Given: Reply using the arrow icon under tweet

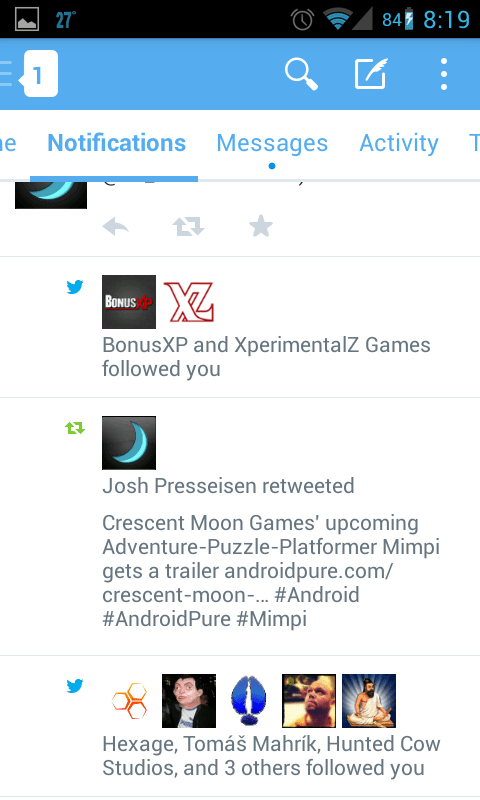Looking at the screenshot, I should point(115,226).
